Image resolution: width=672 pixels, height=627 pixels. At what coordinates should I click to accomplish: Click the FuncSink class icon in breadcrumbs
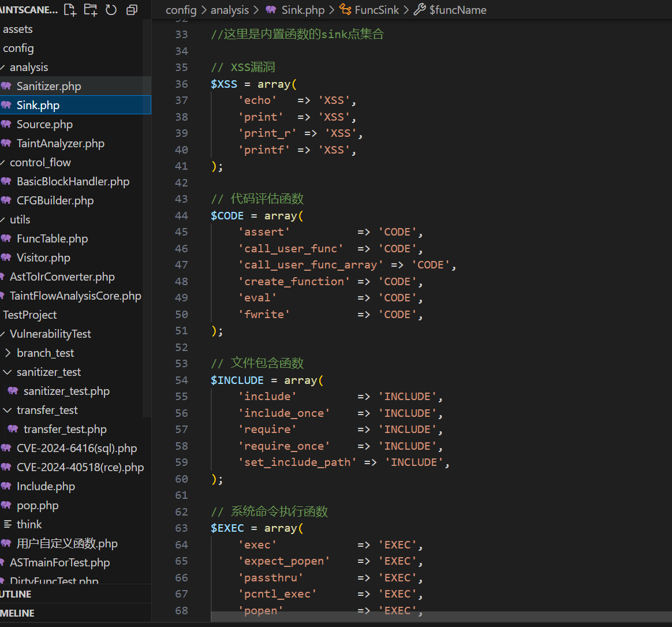(345, 10)
